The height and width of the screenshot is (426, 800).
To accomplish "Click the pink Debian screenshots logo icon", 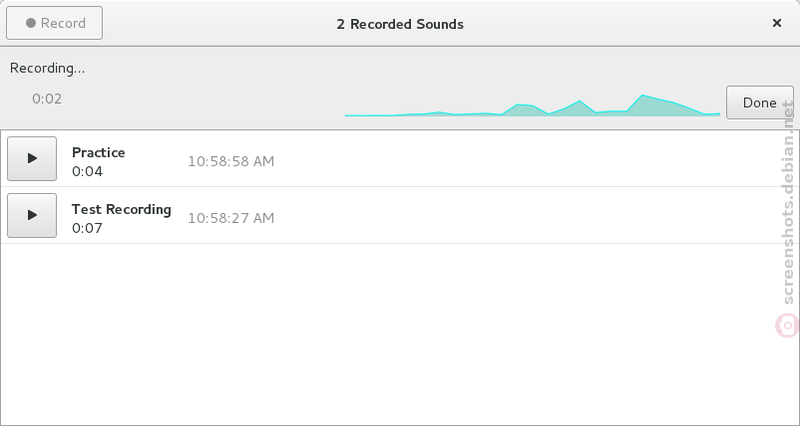I will pyautogui.click(x=787, y=325).
